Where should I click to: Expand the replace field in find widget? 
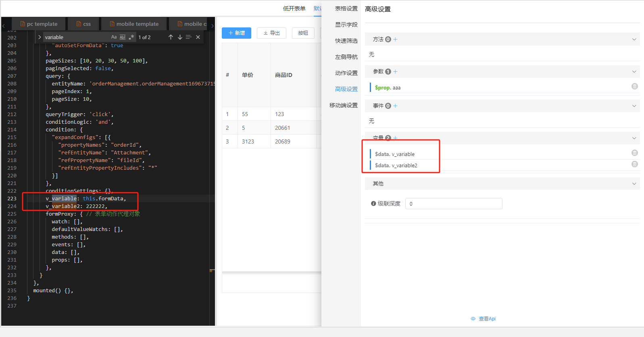tap(40, 37)
